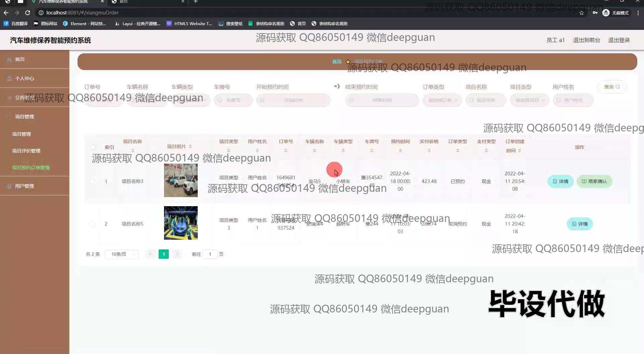This screenshot has height=354, width=644.
Task: Open the 10条/页 page size dropdown
Action: pos(121,254)
